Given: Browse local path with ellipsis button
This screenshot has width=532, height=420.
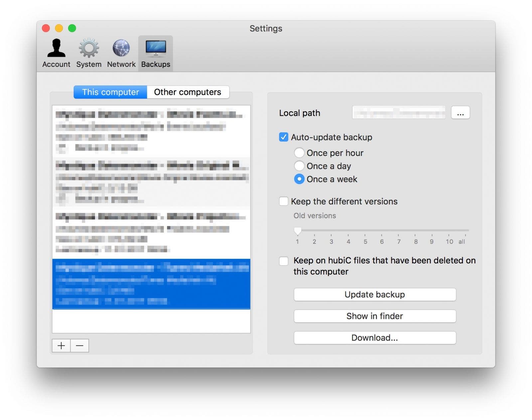Looking at the screenshot, I should click(x=461, y=113).
